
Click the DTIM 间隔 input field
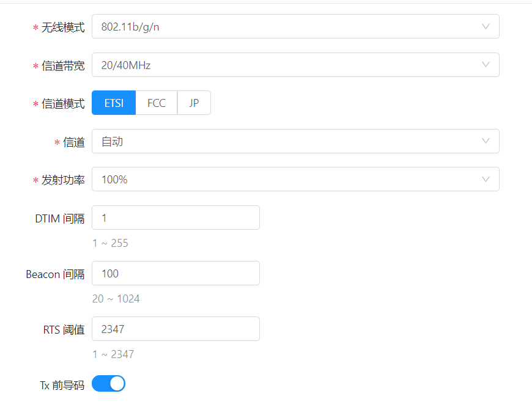(175, 218)
